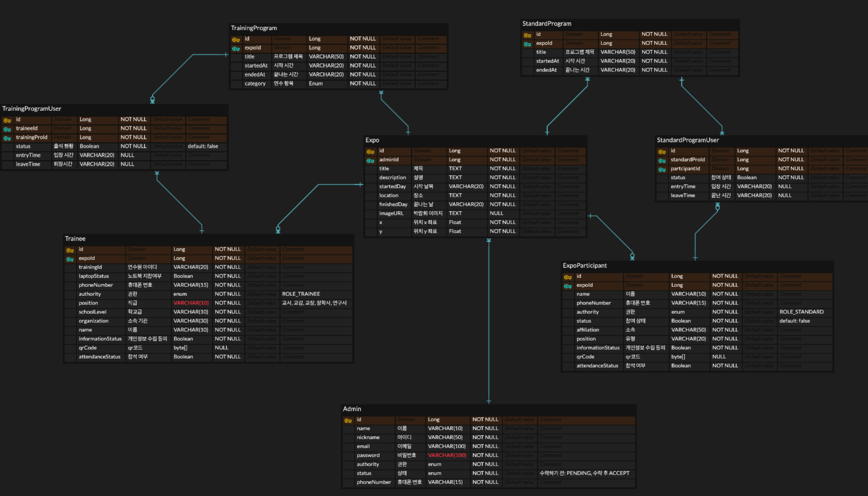868x496 pixels.
Task: Click the foreign key icon beside Expo adminId
Action: pos(370,161)
